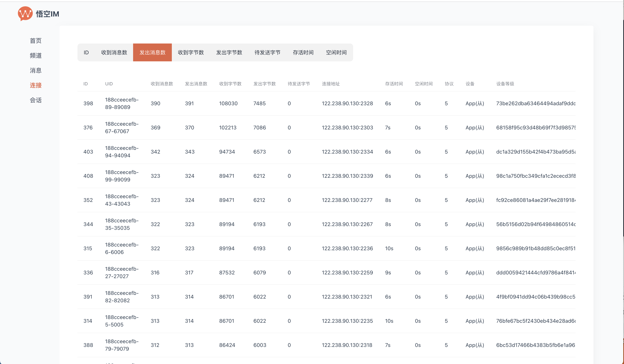Sort connections by ID tab
Image resolution: width=624 pixels, height=364 pixels.
[x=86, y=52]
